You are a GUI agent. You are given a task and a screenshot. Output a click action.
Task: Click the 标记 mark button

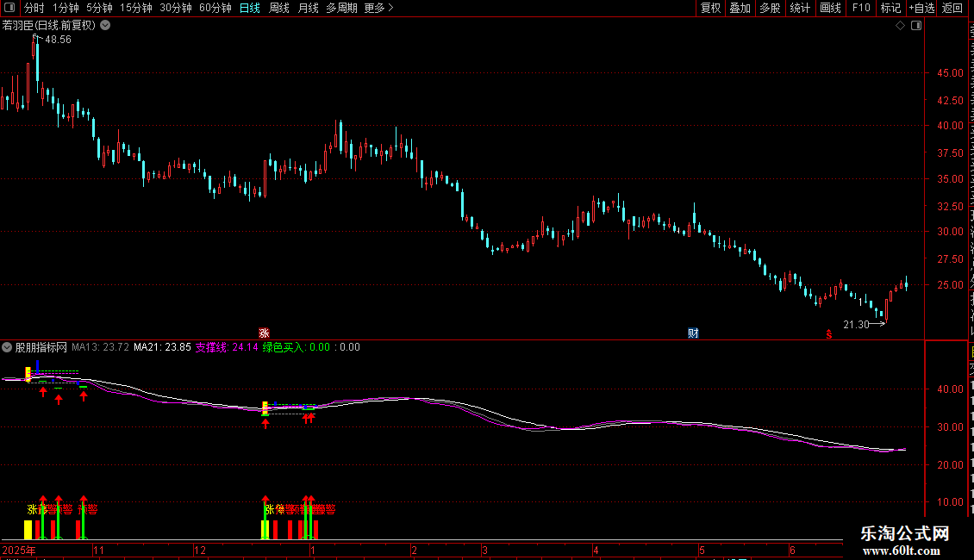pyautogui.click(x=890, y=8)
